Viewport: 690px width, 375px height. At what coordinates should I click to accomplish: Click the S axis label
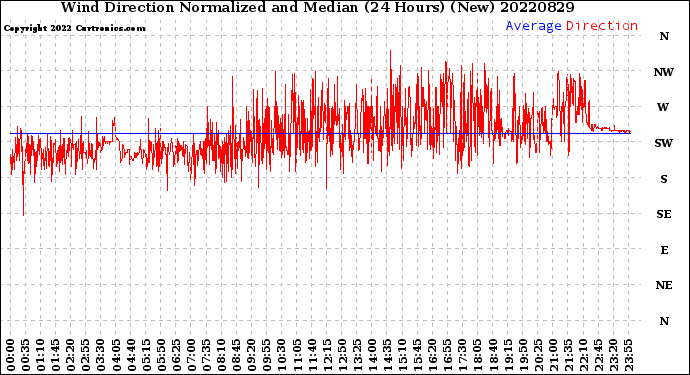pyautogui.click(x=664, y=179)
